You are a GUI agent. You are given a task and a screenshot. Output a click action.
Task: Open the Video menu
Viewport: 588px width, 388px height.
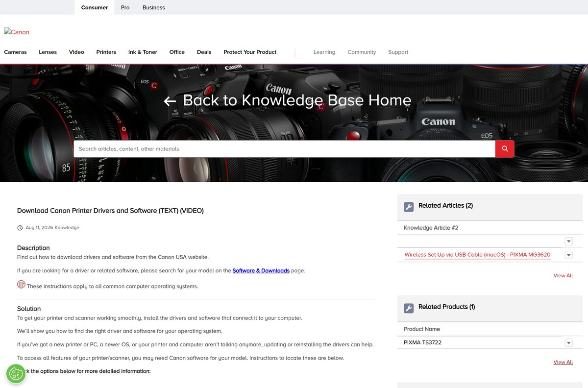(76, 52)
